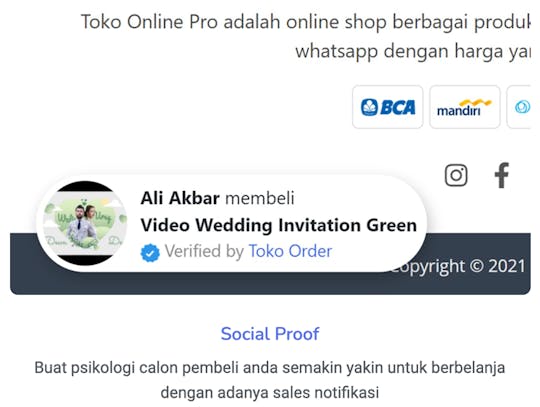Click the sales notification popup card
This screenshot has width=540, height=407.
click(231, 223)
